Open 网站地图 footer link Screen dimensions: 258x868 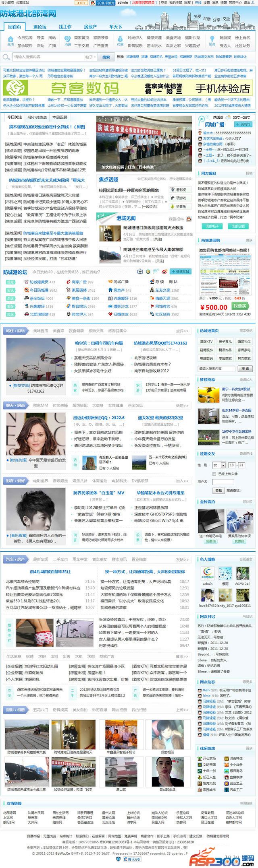[114, 836]
